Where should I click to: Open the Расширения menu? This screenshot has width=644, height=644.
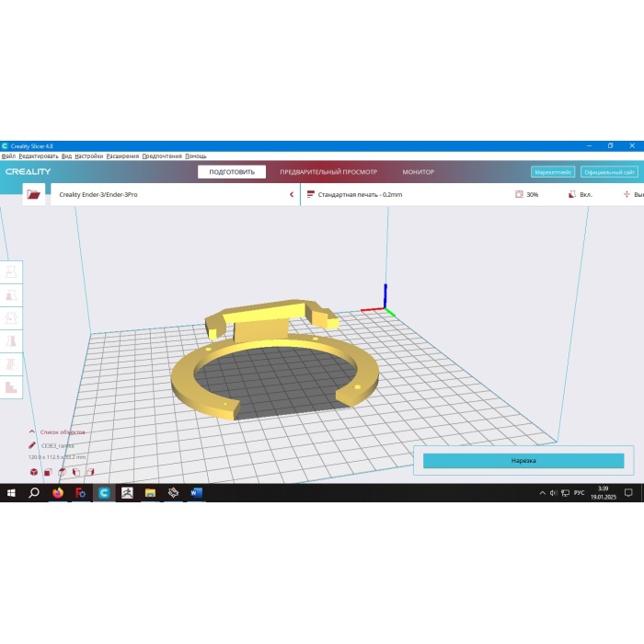point(122,156)
